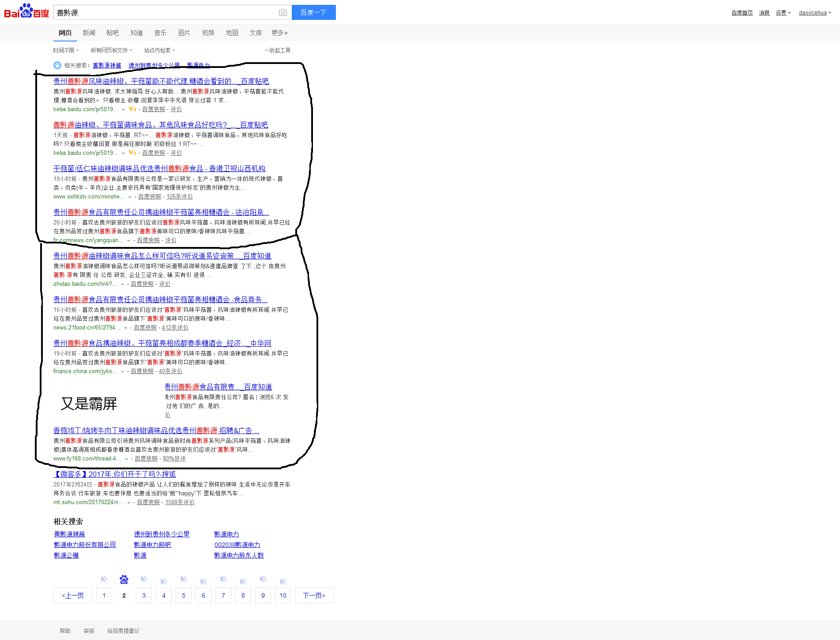Viewport: 840px width, 640px height.
Task: Open 412条评价 reviews link
Action: tap(175, 328)
